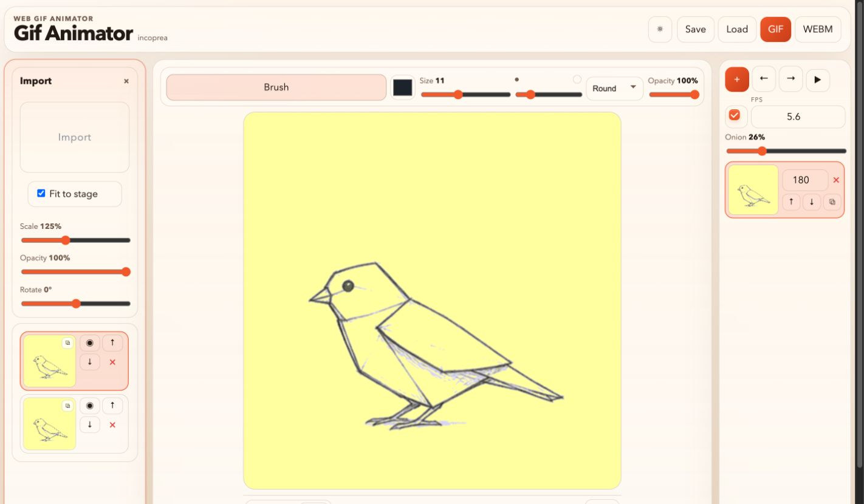Image resolution: width=864 pixels, height=504 pixels.
Task: Click the Save button
Action: pyautogui.click(x=696, y=29)
